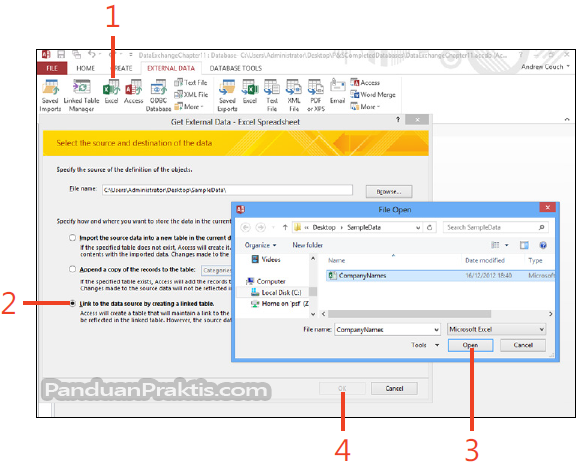Screen dimensions: 582x465
Task: Open the view options dropdown arrow
Action: tap(506, 245)
